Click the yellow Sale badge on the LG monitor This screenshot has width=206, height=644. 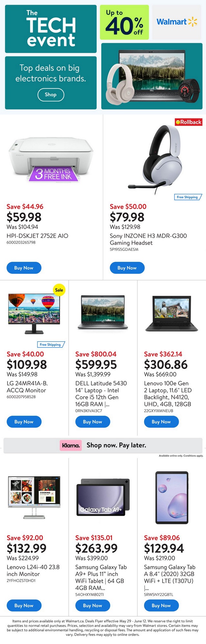pos(59,290)
